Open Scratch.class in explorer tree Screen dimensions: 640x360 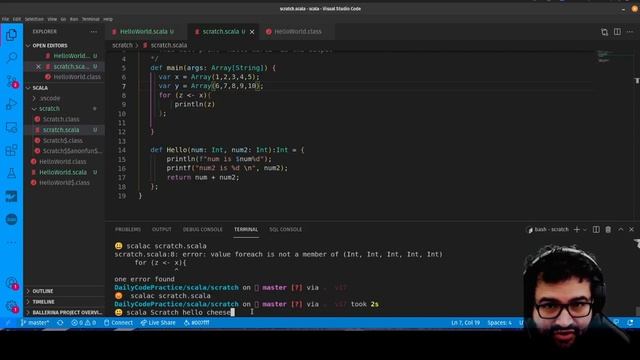coord(61,119)
